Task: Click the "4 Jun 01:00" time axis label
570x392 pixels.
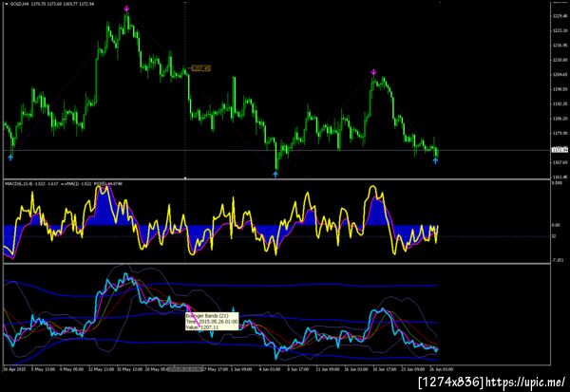Action: pos(270,369)
